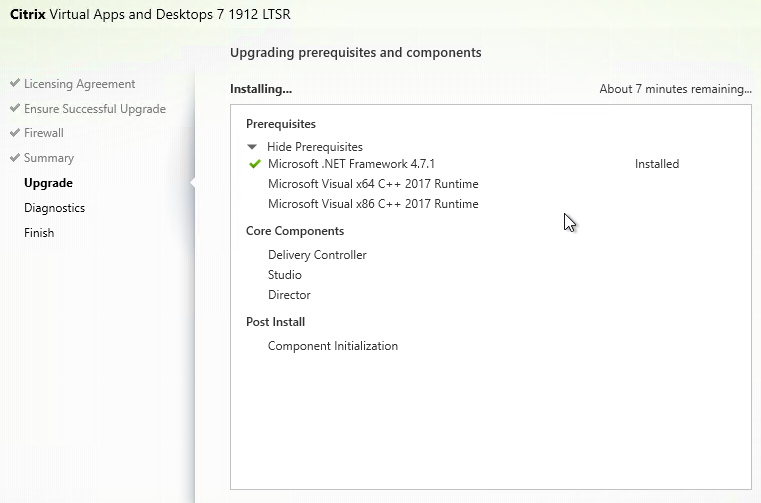
Task: Click the Installed status text
Action: click(x=657, y=164)
